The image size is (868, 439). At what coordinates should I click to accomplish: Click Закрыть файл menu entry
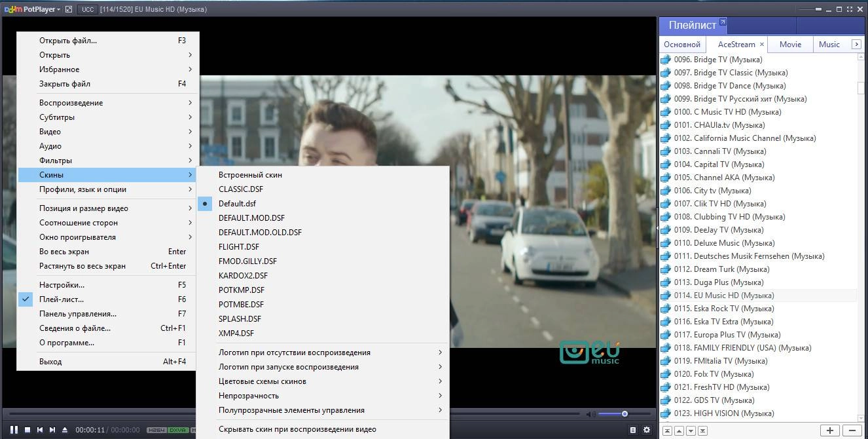click(107, 84)
